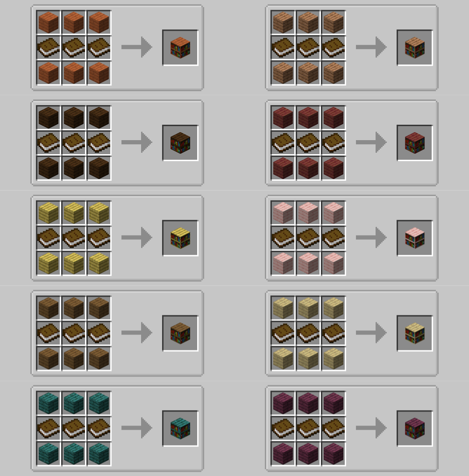
Task: Select center book in dark oak recipe
Action: pyautogui.click(x=74, y=142)
